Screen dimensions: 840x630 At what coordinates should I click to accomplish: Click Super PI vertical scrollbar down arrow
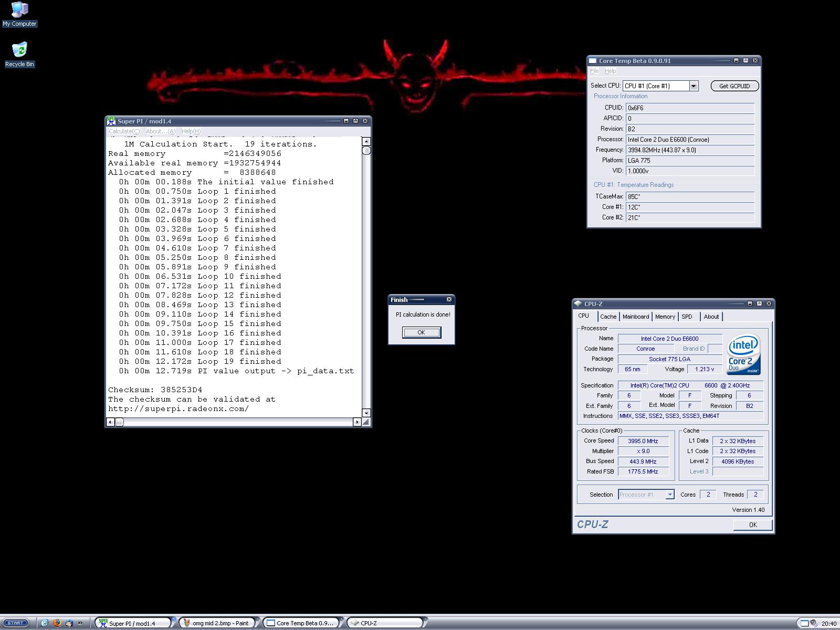(366, 413)
